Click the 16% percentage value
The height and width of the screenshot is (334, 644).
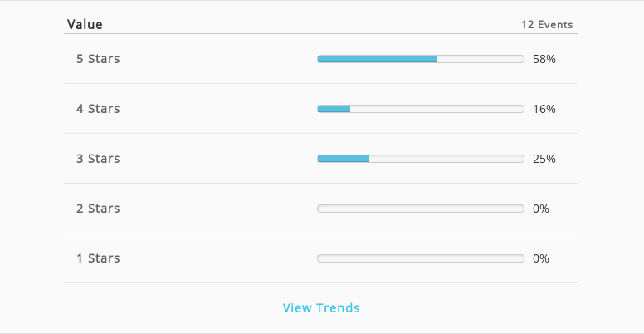(x=544, y=109)
